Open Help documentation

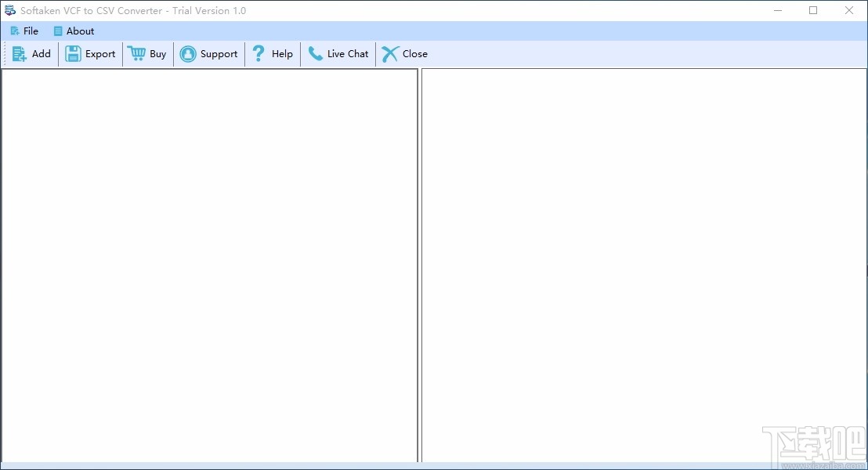click(x=272, y=53)
